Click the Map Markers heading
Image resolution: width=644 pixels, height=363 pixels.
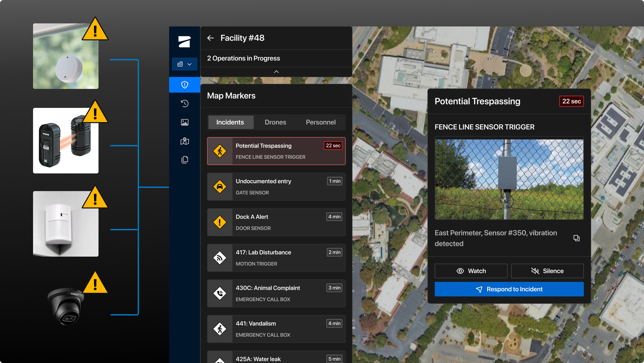[231, 96]
